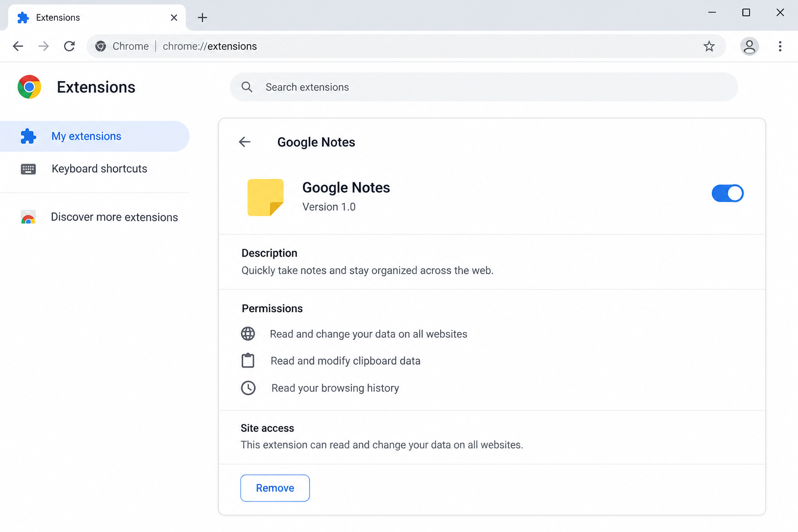
Task: Select My extensions in sidebar
Action: click(95, 136)
